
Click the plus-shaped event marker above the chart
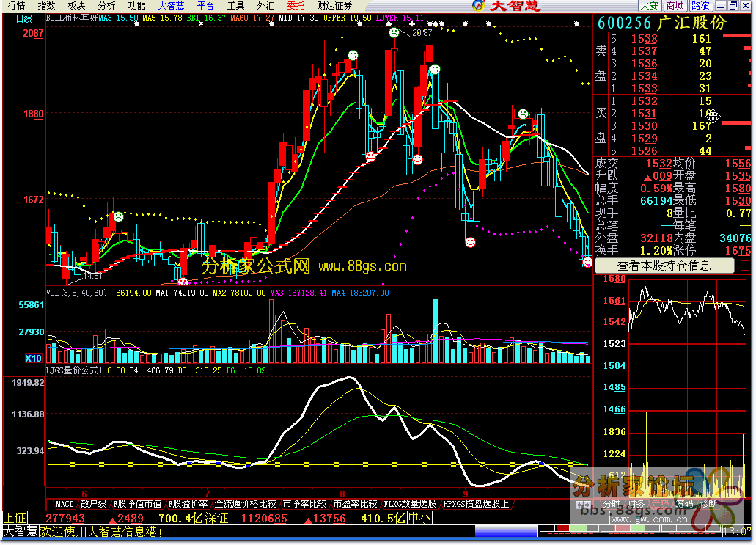tap(412, 23)
